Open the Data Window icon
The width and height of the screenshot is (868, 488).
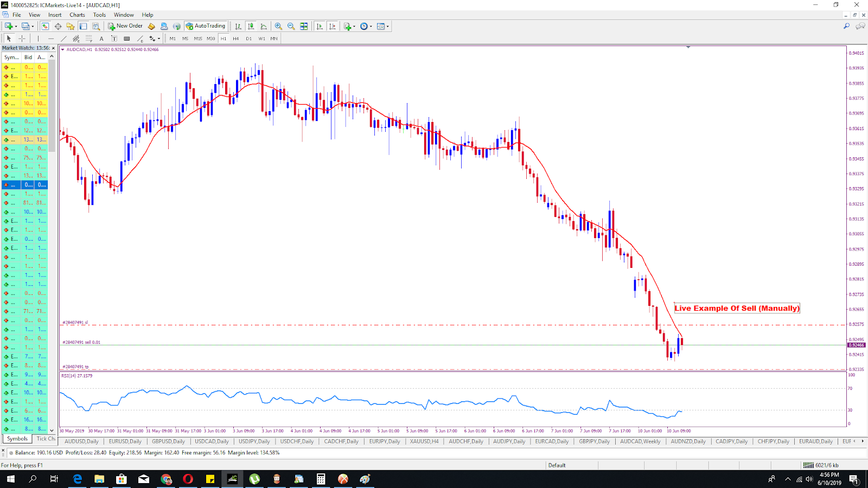[58, 26]
